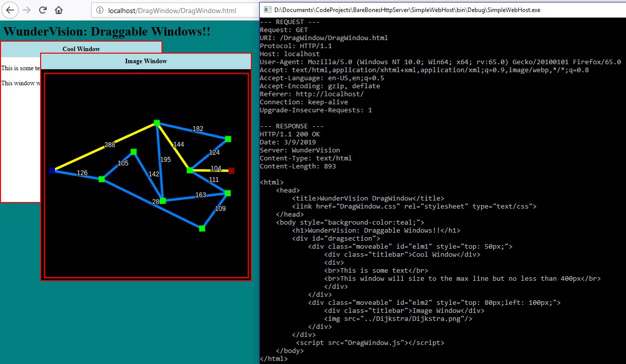Click the edge weight label 126

tap(82, 173)
